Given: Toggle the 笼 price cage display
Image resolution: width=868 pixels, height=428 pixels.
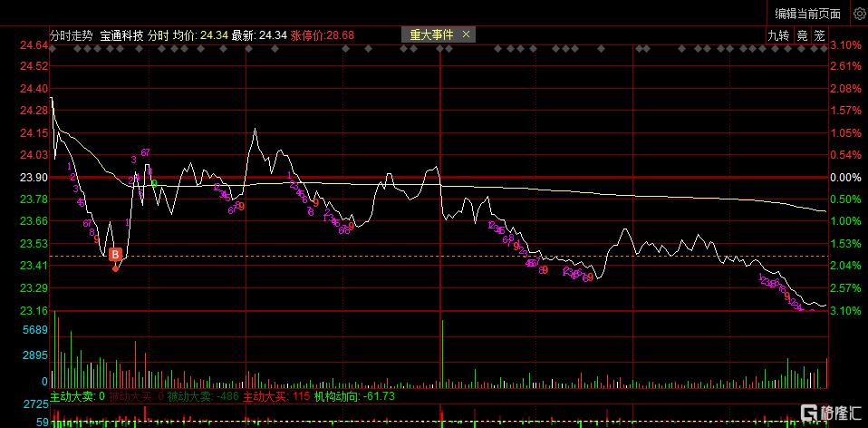Looking at the screenshot, I should [819, 35].
